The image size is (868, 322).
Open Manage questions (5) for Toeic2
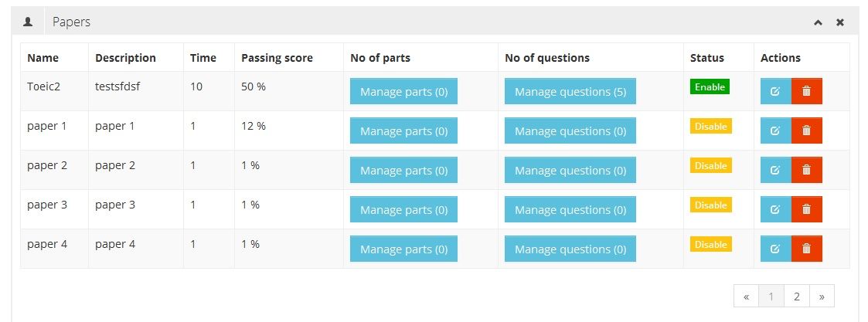[x=570, y=91]
